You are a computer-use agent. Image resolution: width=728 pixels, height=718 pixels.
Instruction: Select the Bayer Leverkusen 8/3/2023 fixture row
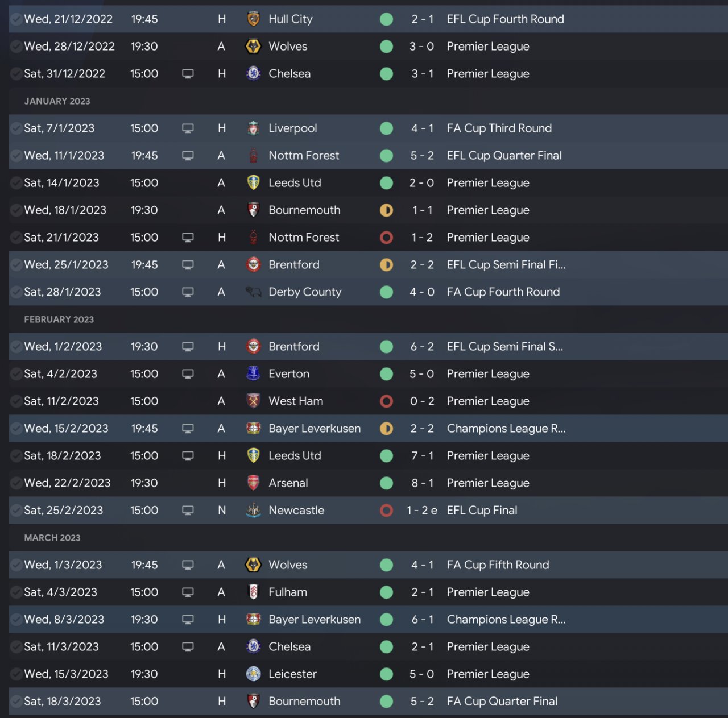pyautogui.click(x=364, y=620)
